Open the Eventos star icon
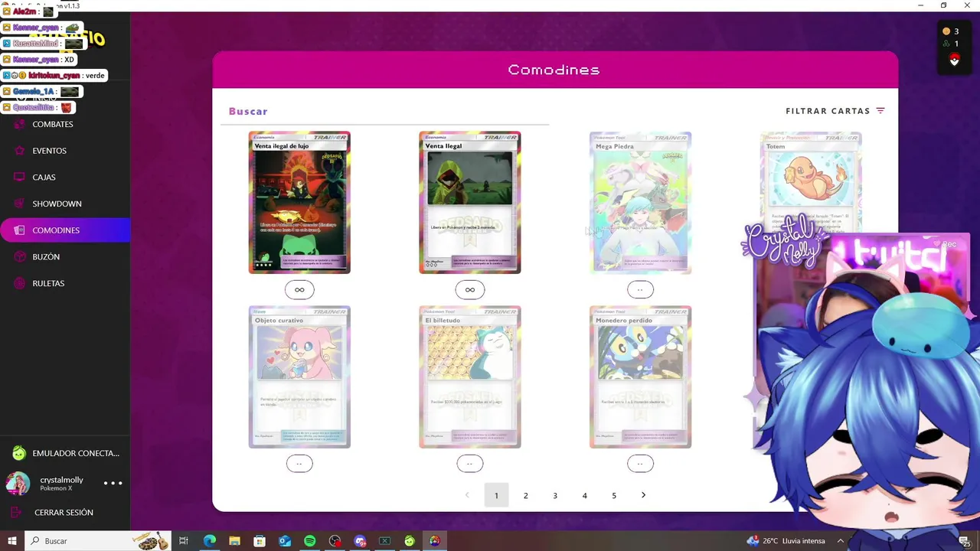Viewport: 980px width, 551px height. [x=19, y=151]
